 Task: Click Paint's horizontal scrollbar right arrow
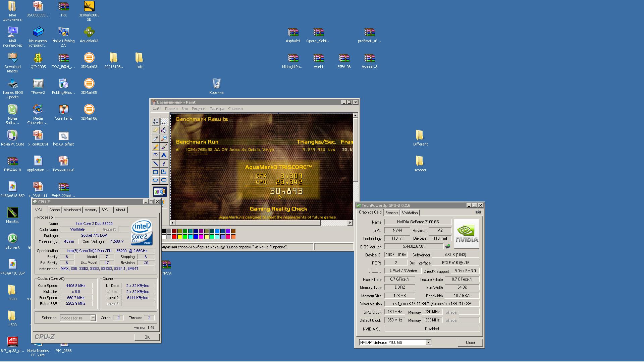pos(350,223)
